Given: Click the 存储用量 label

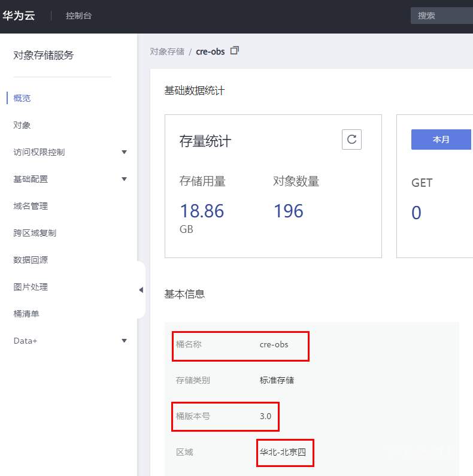Looking at the screenshot, I should pyautogui.click(x=202, y=181).
